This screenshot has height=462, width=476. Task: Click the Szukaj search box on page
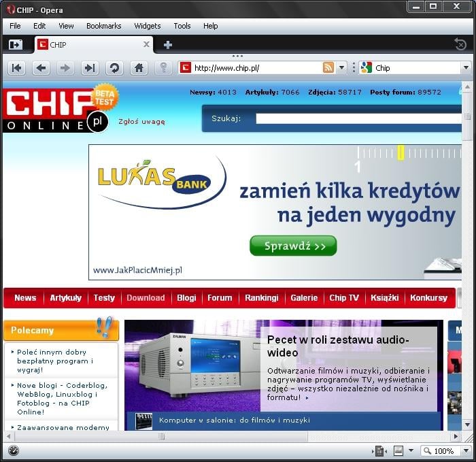click(x=358, y=118)
